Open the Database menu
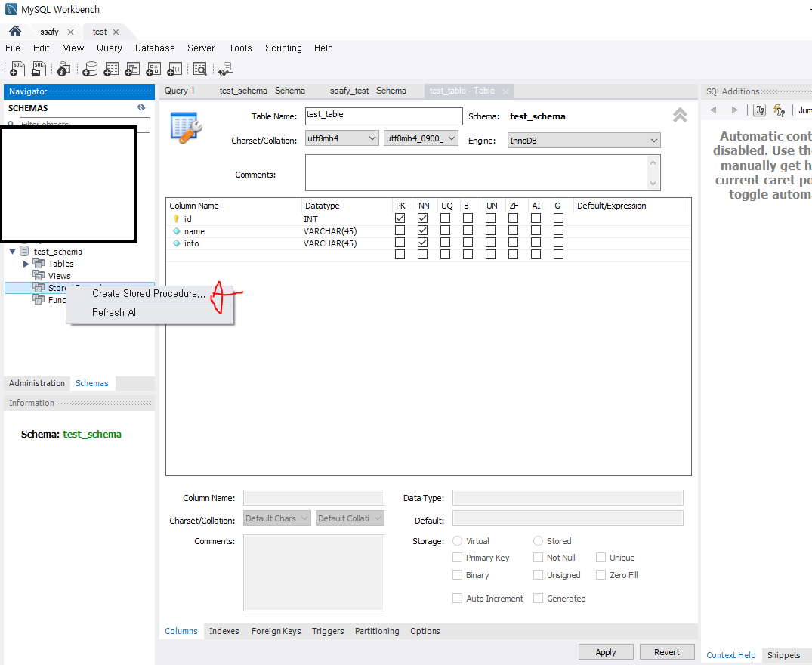The width and height of the screenshot is (812, 665). pos(155,48)
